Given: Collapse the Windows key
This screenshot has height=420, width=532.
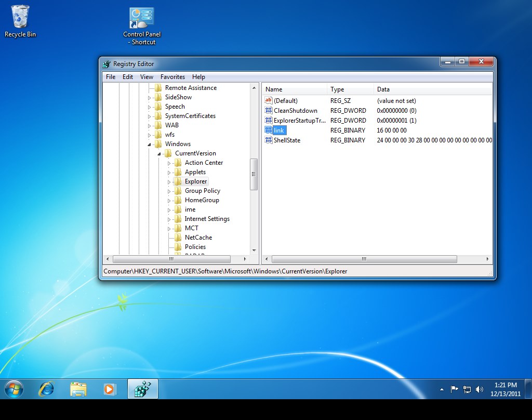Looking at the screenshot, I should pyautogui.click(x=149, y=145).
